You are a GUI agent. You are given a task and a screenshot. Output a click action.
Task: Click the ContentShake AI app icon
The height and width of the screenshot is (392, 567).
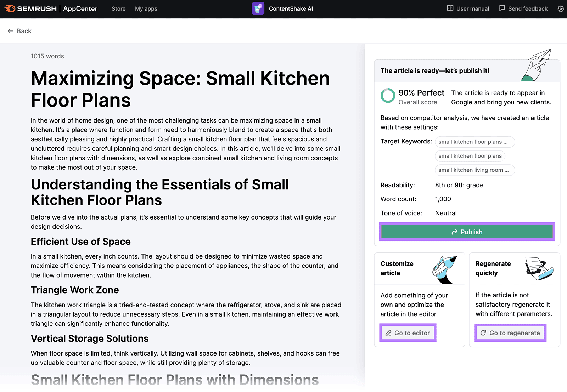click(258, 8)
